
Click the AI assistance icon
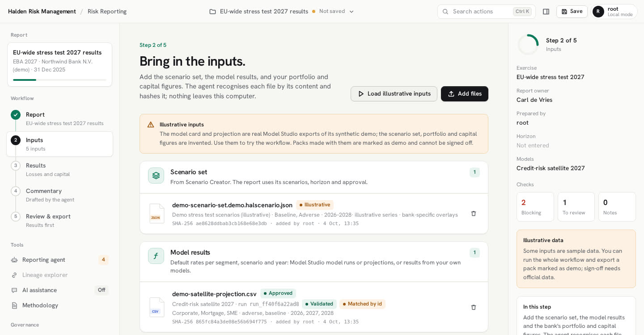pyautogui.click(x=14, y=290)
